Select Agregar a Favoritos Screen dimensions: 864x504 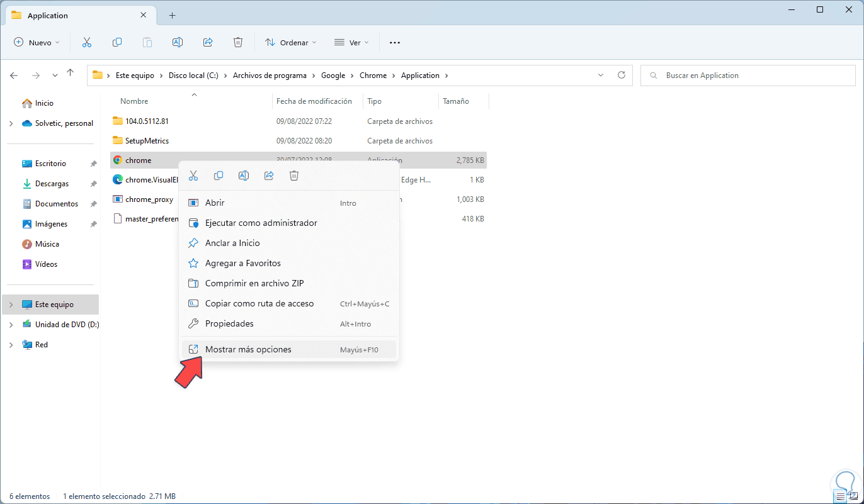289,263
